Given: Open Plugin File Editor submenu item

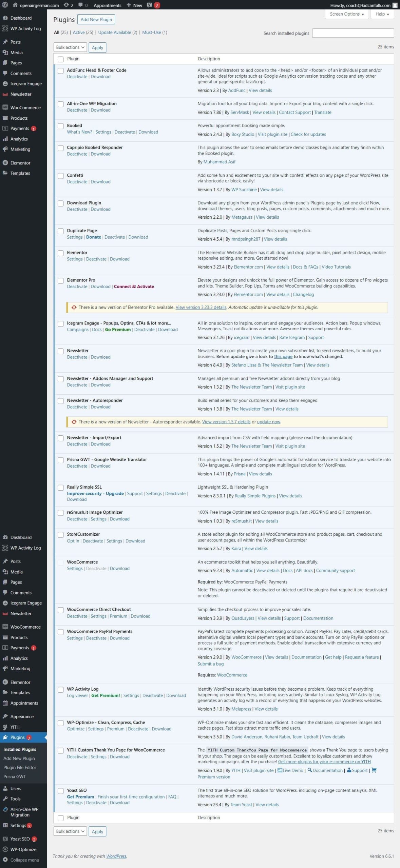Looking at the screenshot, I should (20, 767).
